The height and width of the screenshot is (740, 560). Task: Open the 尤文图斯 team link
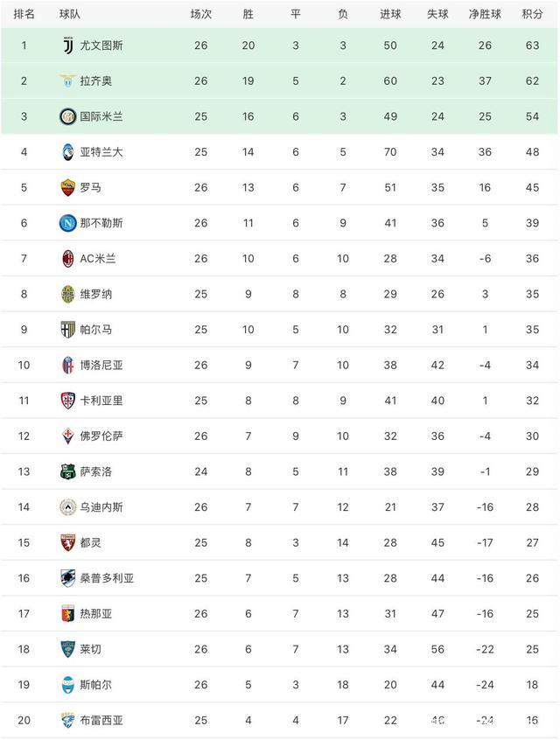101,45
